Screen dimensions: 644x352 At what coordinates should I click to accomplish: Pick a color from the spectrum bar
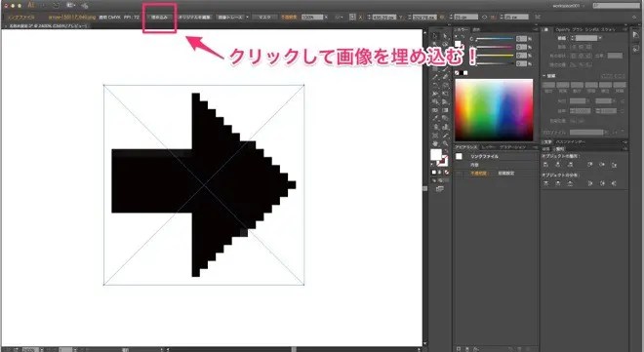494,109
